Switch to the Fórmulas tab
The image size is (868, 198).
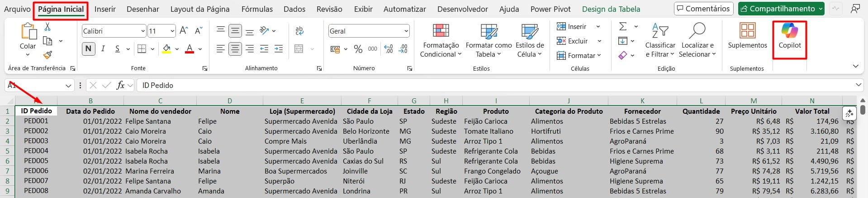tap(257, 9)
